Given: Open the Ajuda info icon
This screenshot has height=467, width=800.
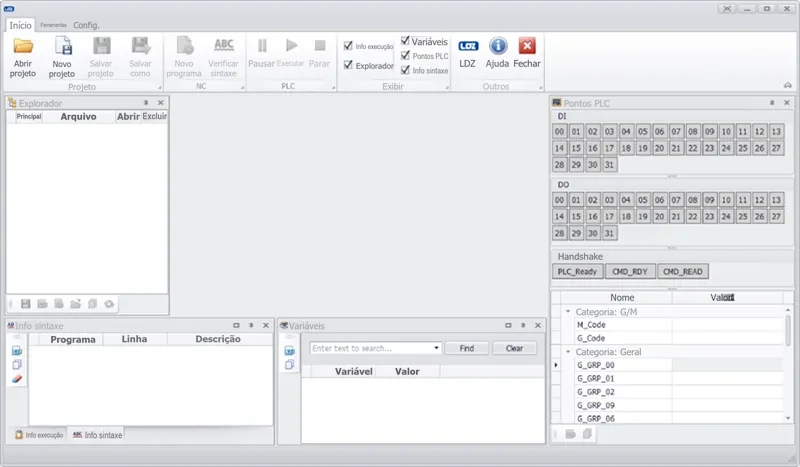Looking at the screenshot, I should click(x=498, y=46).
